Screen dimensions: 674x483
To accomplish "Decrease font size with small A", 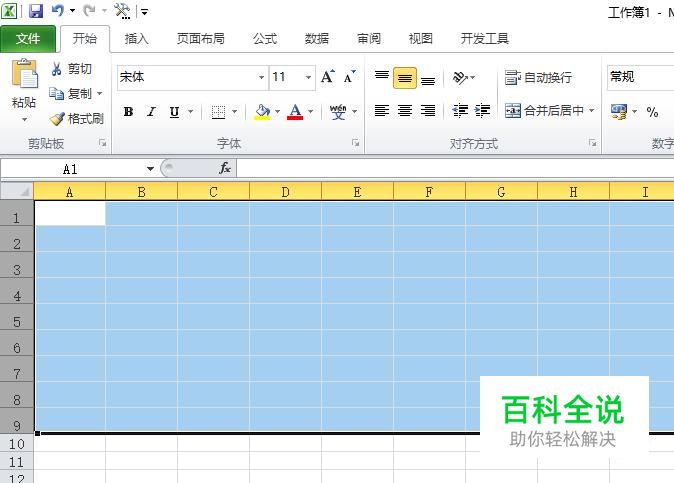I will pos(349,77).
